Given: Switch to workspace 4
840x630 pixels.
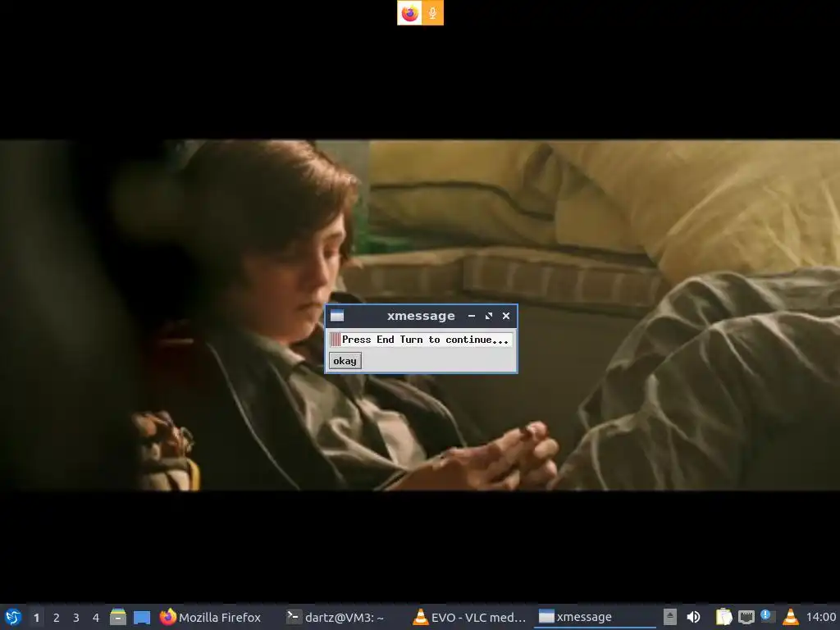Looking at the screenshot, I should pyautogui.click(x=96, y=618).
